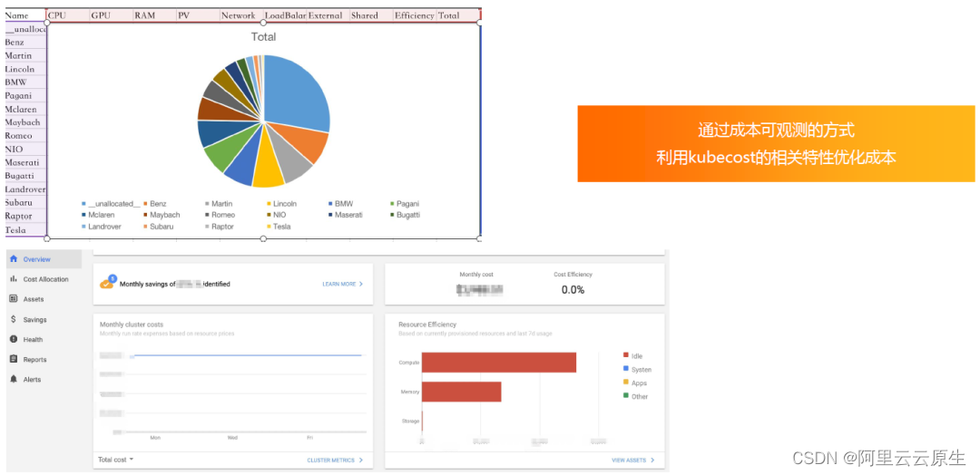The height and width of the screenshot is (475, 980).
Task: Click the Apps legend entry
Action: tap(635, 383)
